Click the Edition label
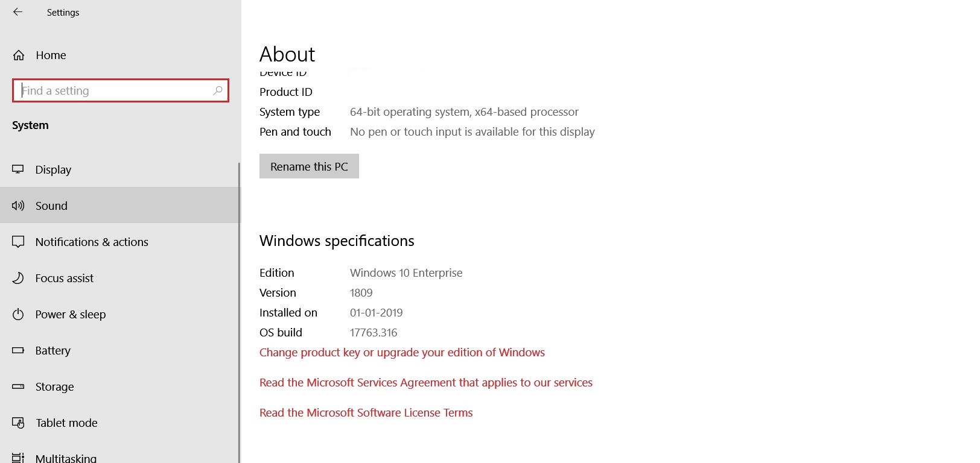980x463 pixels. [x=277, y=273]
